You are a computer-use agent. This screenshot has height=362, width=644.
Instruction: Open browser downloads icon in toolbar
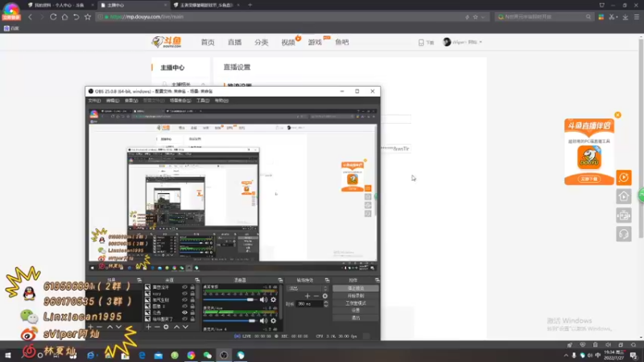[x=625, y=17]
